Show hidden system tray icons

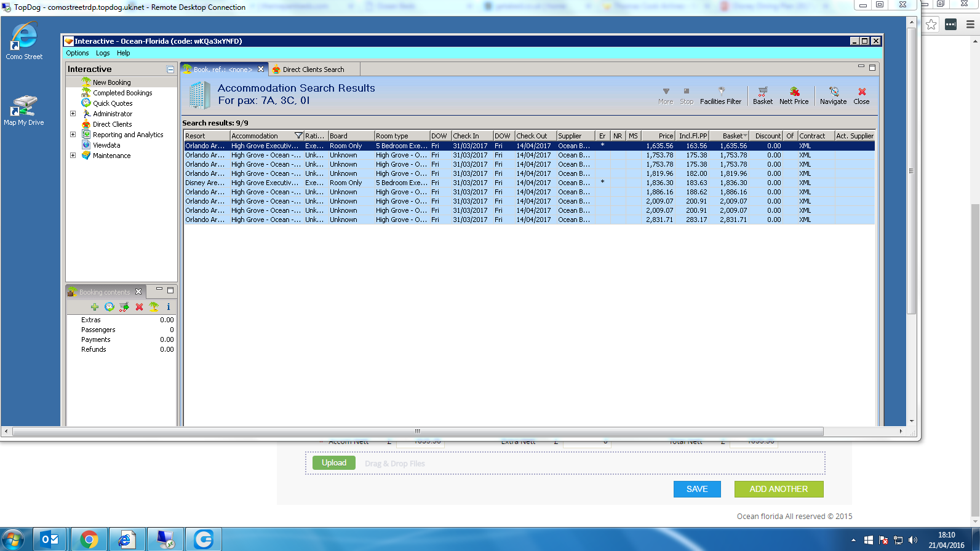tap(853, 540)
